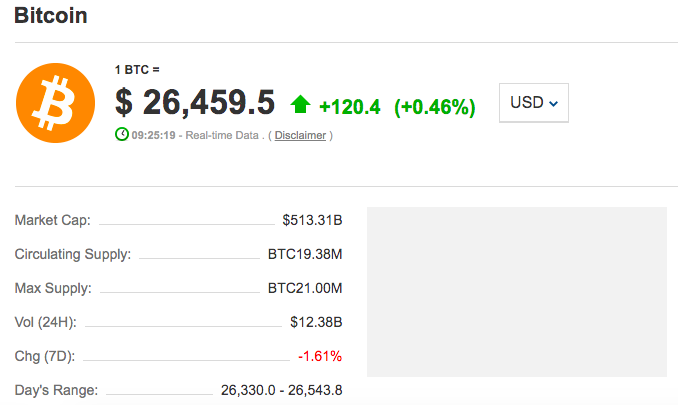The image size is (678, 405).
Task: Click the (+0.46%) percent change
Action: point(434,105)
